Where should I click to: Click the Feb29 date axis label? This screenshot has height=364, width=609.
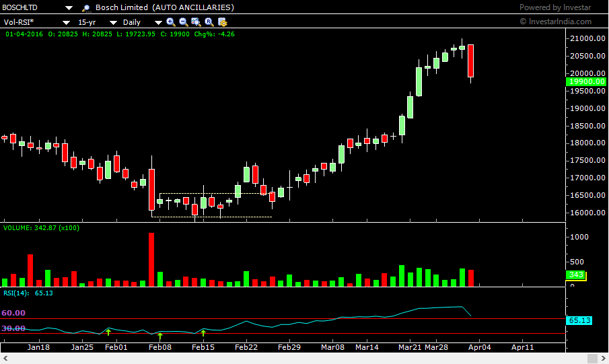click(x=289, y=347)
